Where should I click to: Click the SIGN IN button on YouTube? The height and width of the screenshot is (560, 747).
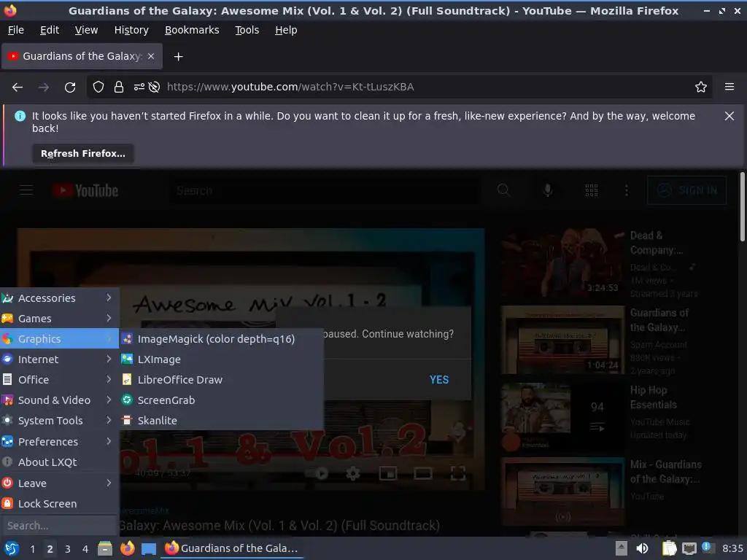686,190
